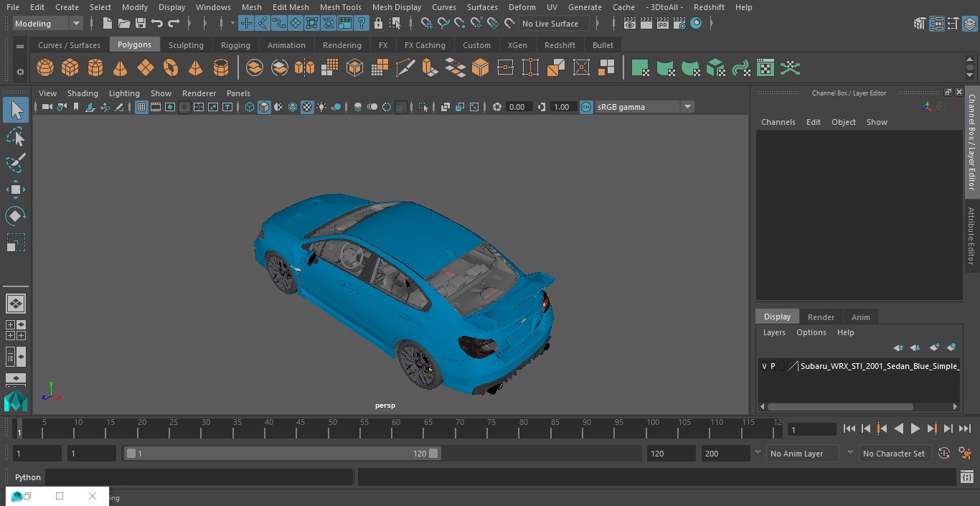980x506 pixels.
Task: Click the Open Scene folder icon
Action: click(x=124, y=24)
